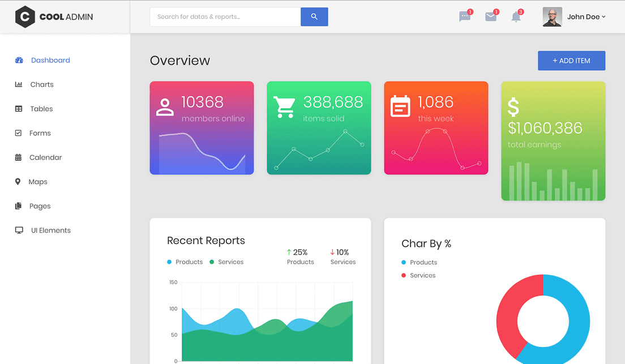Expand the Pages section

[40, 206]
